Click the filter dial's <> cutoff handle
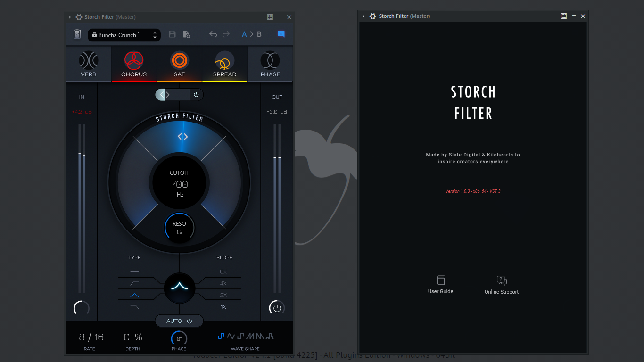The width and height of the screenshot is (644, 362). (183, 137)
